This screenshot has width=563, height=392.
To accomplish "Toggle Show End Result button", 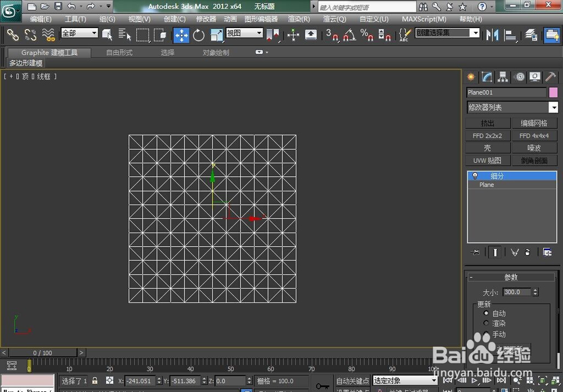I will click(x=495, y=252).
